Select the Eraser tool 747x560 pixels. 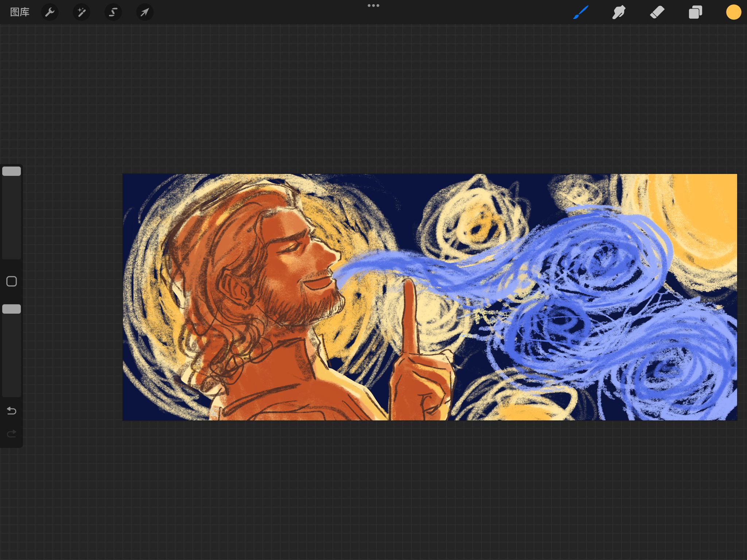(x=657, y=12)
